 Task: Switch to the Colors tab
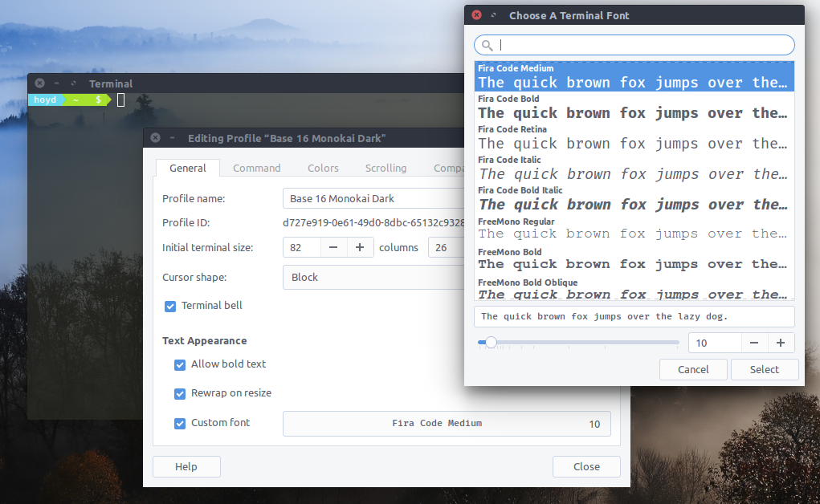323,168
